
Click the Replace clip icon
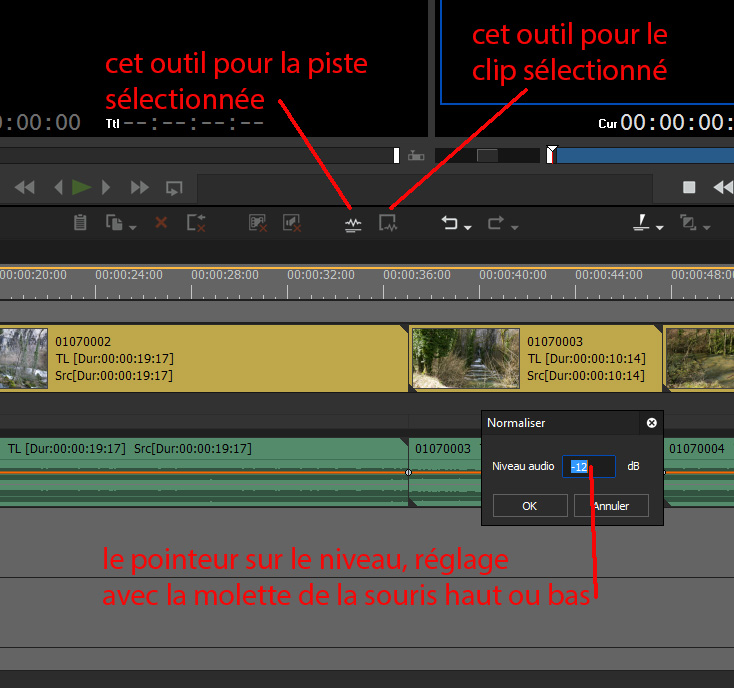[x=114, y=222]
